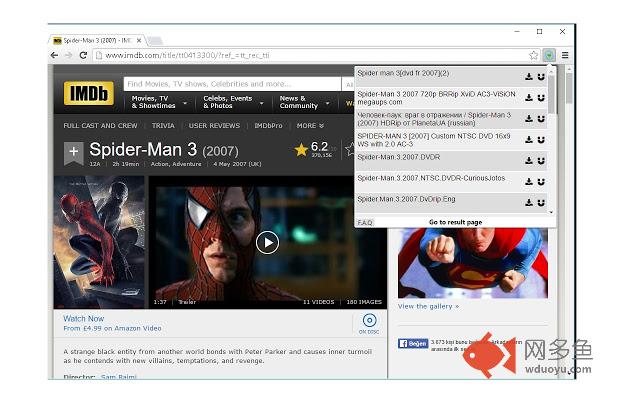Open magnet link for Custom NTSC DVD 16x9

pos(541,140)
